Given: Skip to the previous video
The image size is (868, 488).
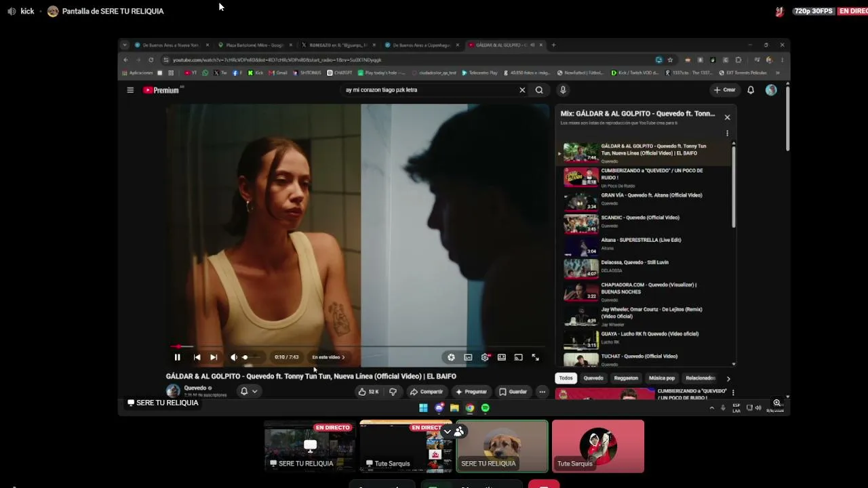Looking at the screenshot, I should (197, 357).
